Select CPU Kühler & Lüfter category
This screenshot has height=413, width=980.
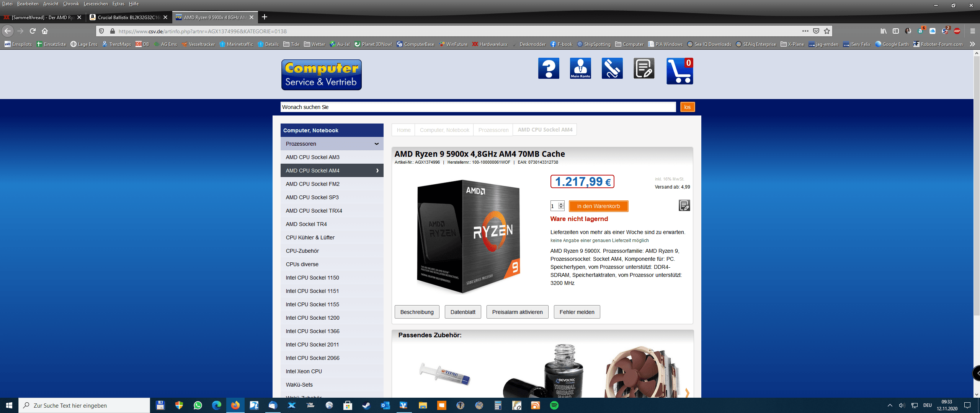[x=332, y=237]
